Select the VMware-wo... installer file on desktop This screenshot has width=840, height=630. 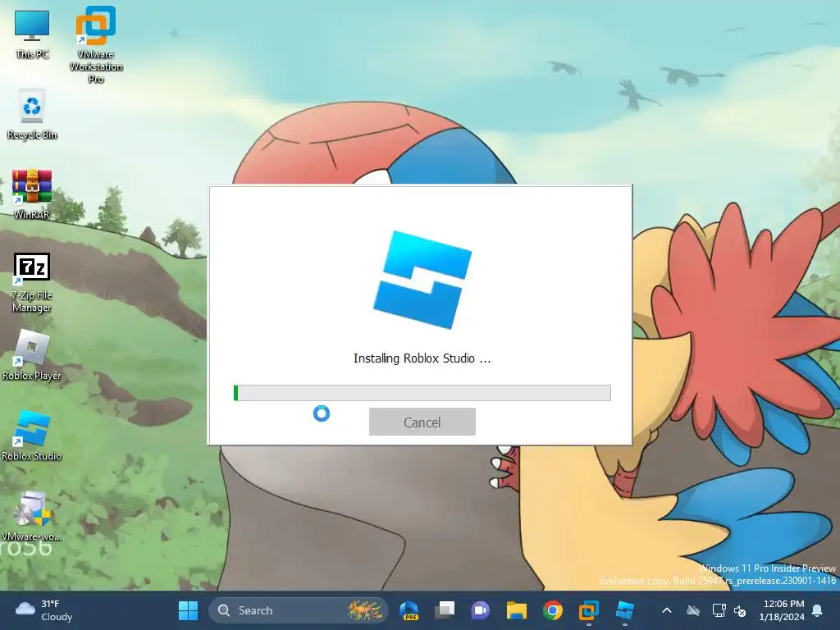click(x=32, y=515)
